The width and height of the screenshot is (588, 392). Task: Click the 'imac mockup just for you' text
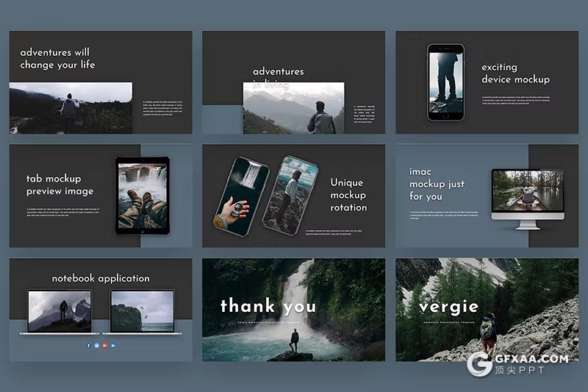(437, 184)
